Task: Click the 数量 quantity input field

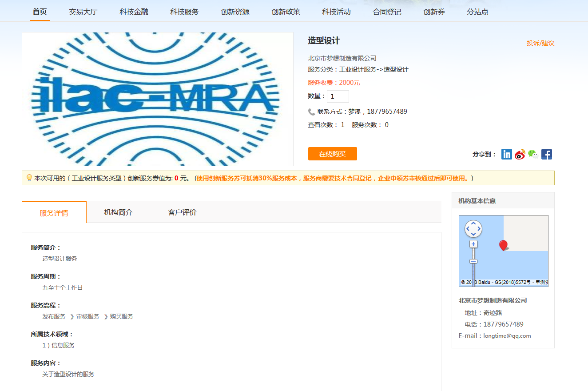Action: tap(338, 96)
